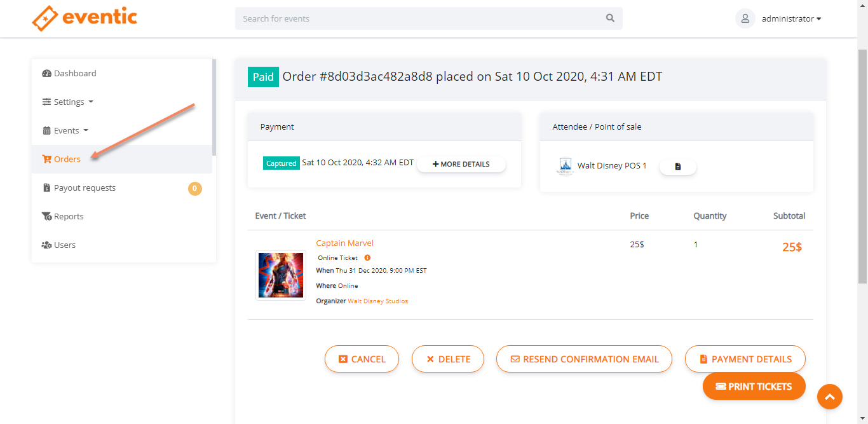868x424 pixels.
Task: Click the Online Ticket info icon
Action: click(367, 258)
